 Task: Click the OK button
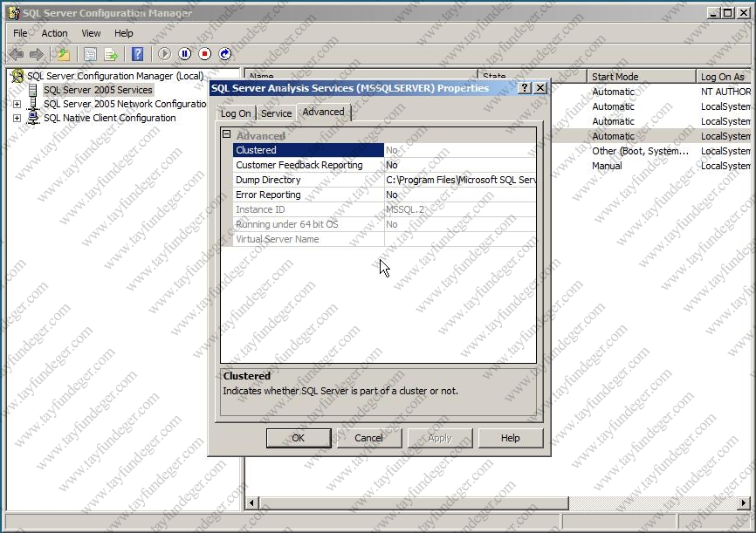click(299, 438)
